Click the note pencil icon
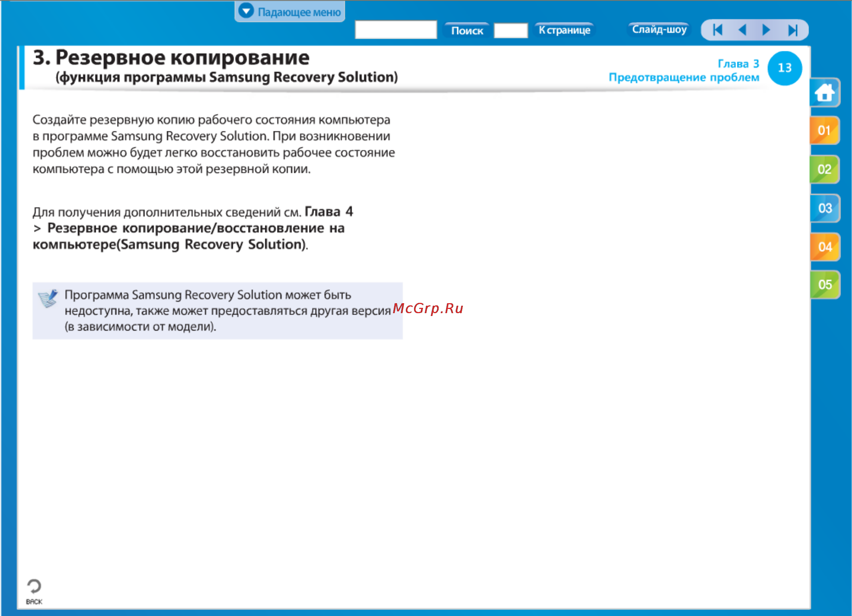 point(48,299)
